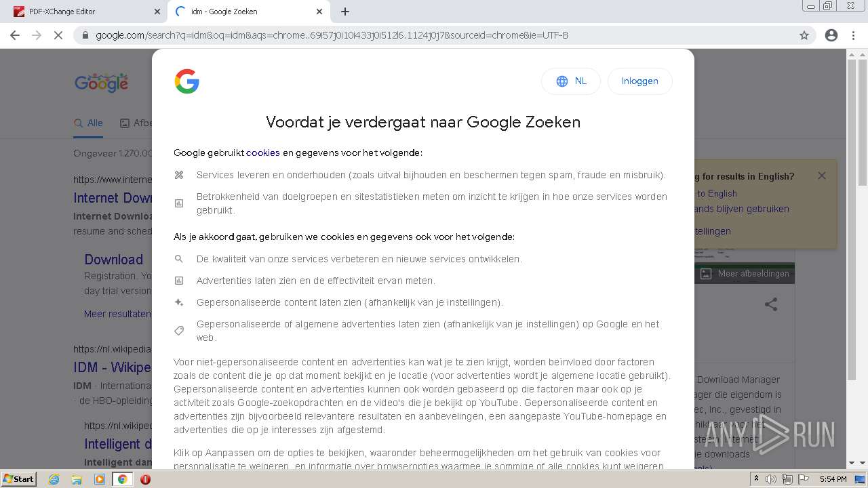Stop loading the page
Screen dimensions: 868x488
point(58,35)
